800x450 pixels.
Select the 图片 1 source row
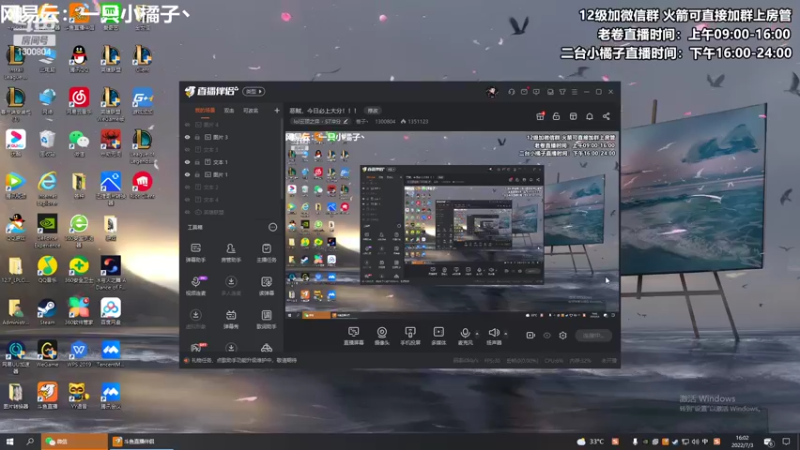click(x=233, y=174)
